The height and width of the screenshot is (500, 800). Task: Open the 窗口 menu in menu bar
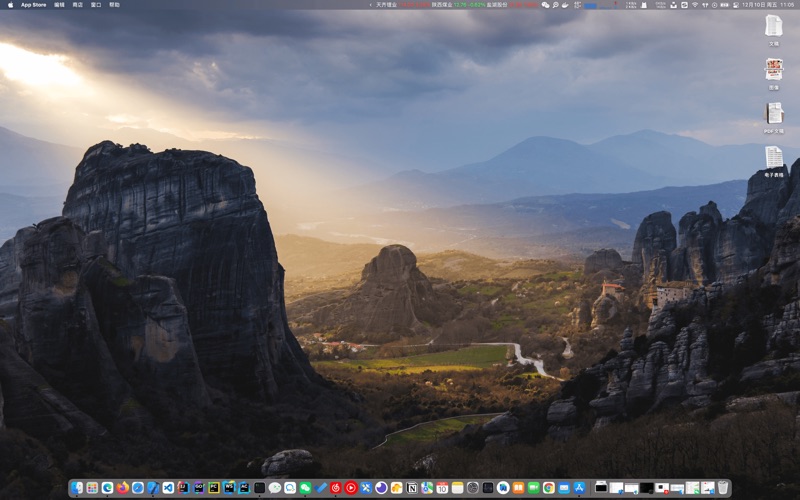96,5
